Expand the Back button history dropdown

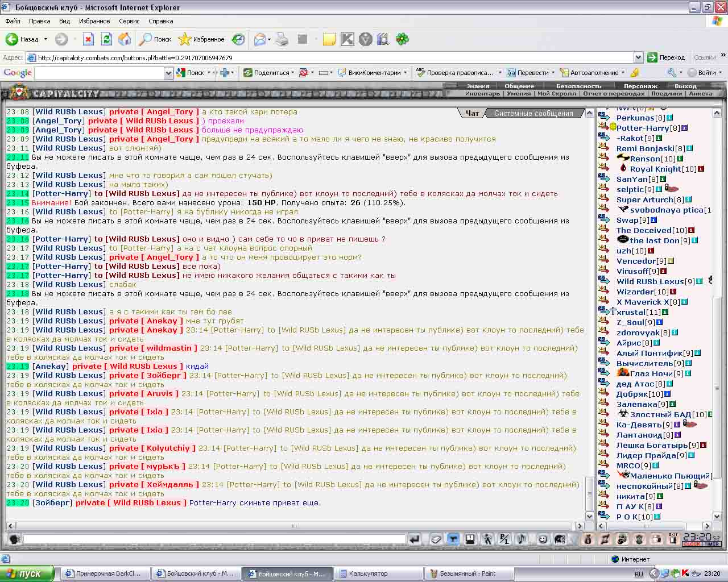pyautogui.click(x=44, y=39)
